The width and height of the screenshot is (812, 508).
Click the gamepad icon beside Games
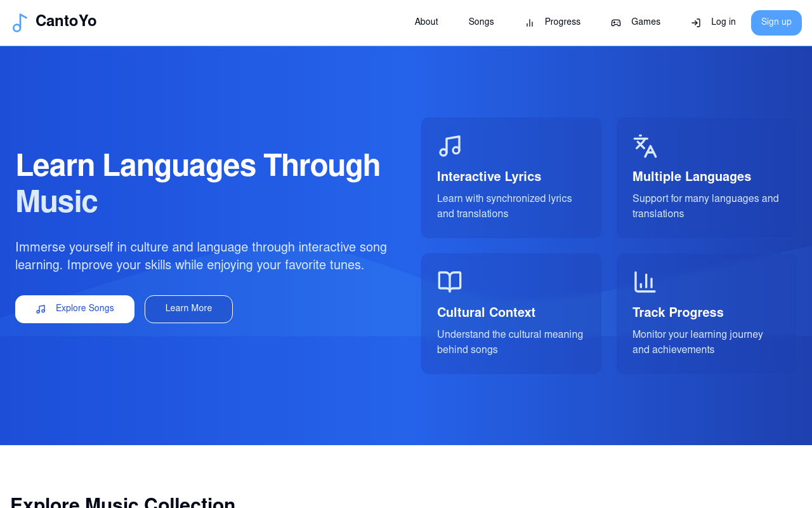click(x=616, y=23)
